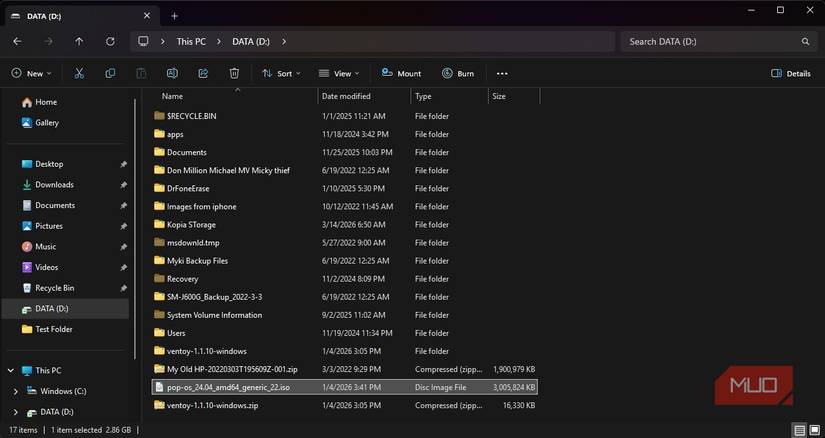Viewport: 825px width, 438px height.
Task: Switch to large thumbnails view icon in status bar
Action: coord(814,430)
